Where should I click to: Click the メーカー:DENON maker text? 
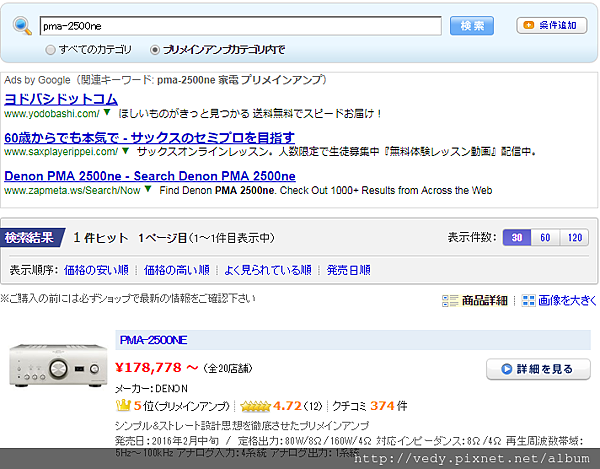pos(152,389)
